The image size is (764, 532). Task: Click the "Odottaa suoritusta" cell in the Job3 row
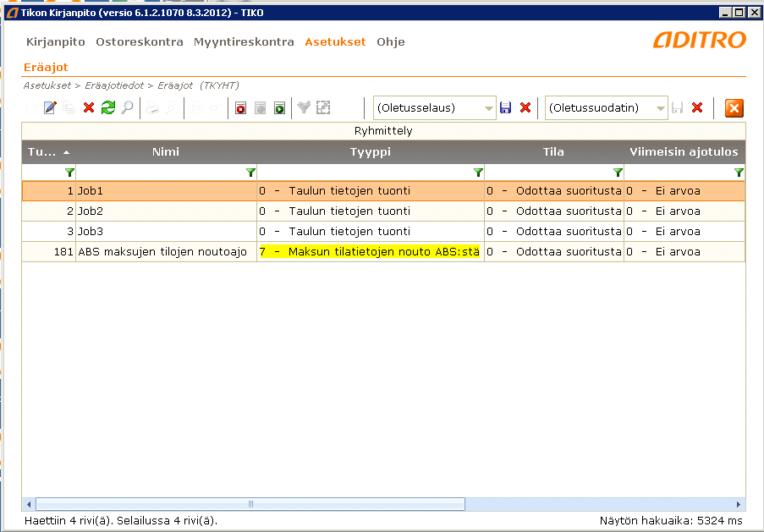pos(554,232)
